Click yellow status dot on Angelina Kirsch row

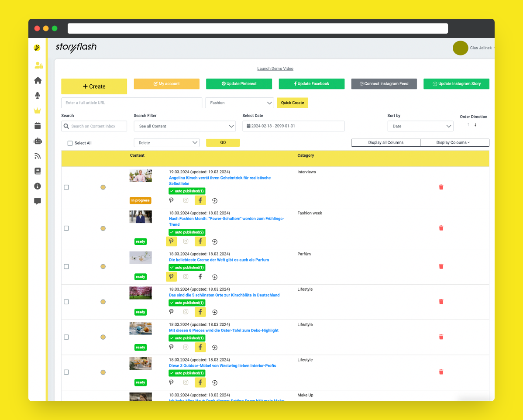(x=103, y=187)
